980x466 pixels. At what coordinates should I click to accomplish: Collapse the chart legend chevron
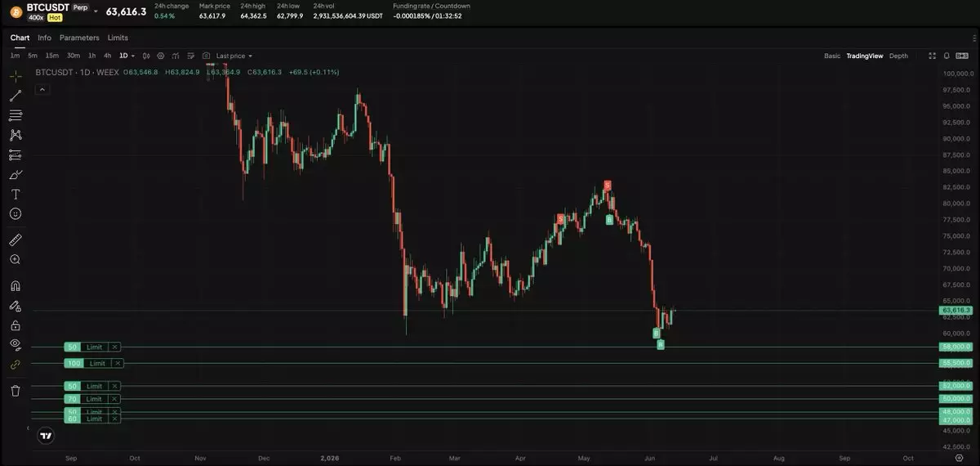[42, 89]
